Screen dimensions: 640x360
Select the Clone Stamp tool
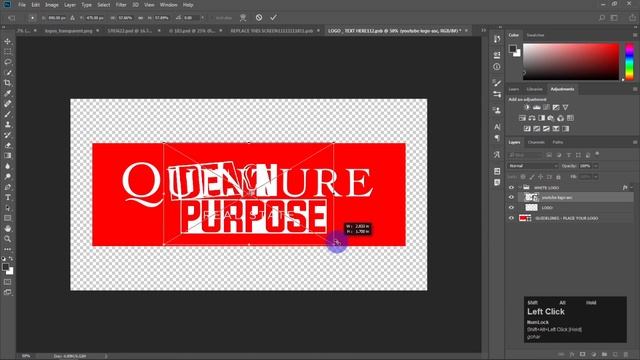(x=7, y=124)
